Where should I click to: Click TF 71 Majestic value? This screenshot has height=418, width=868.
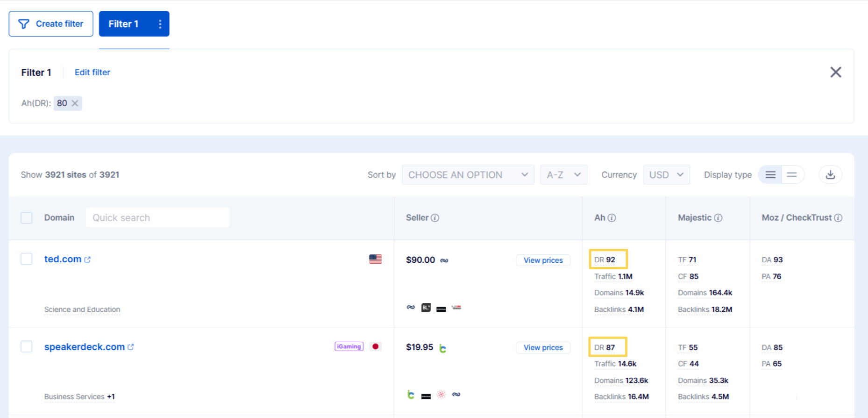687,260
